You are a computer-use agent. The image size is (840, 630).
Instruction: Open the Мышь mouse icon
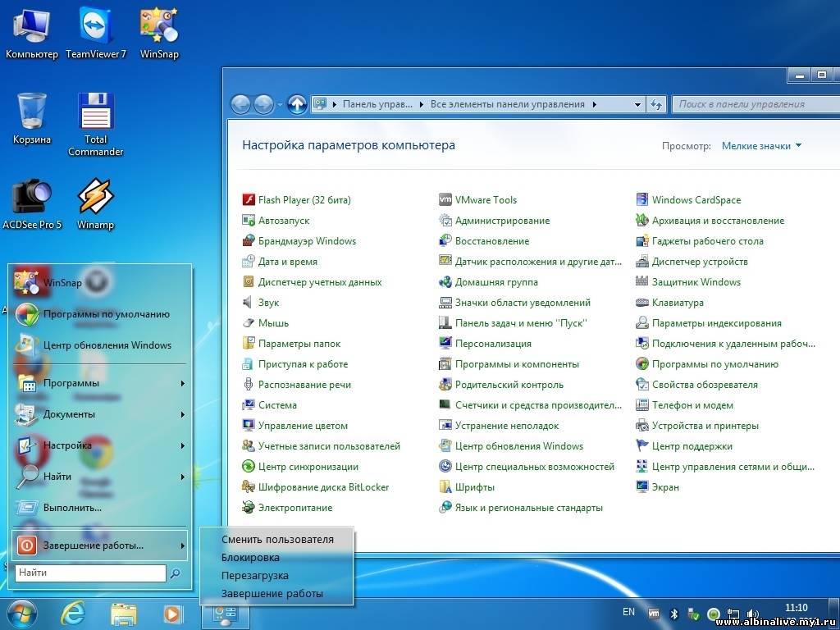point(248,323)
